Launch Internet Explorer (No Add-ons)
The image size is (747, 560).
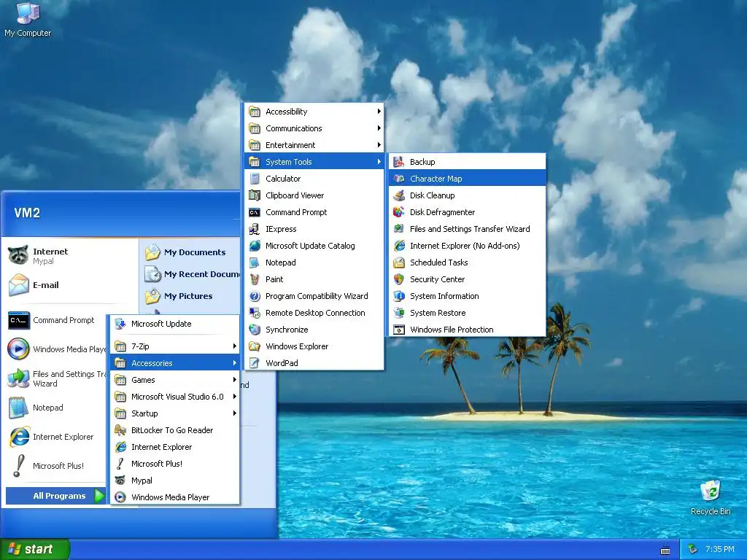(x=468, y=246)
